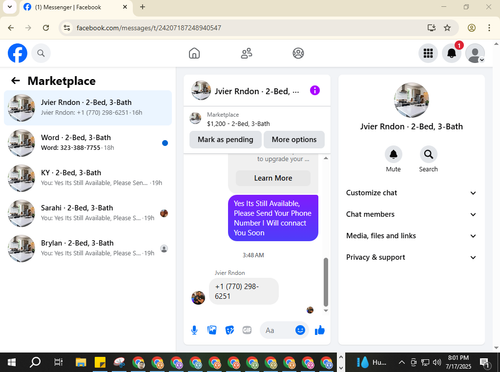
Task: Expand the Privacy & support section
Action: point(411,257)
